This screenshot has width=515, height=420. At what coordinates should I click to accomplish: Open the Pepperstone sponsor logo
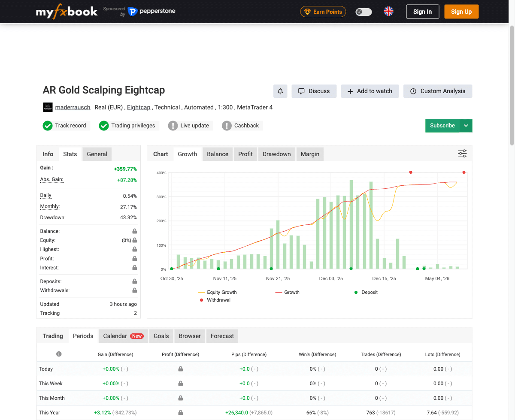coord(151,12)
